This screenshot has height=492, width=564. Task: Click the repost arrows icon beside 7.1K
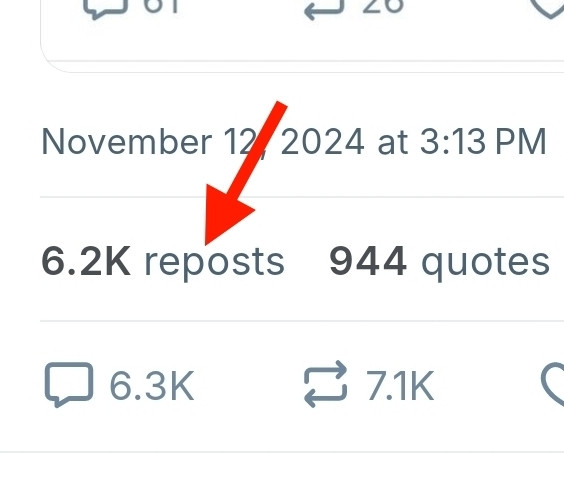click(326, 384)
